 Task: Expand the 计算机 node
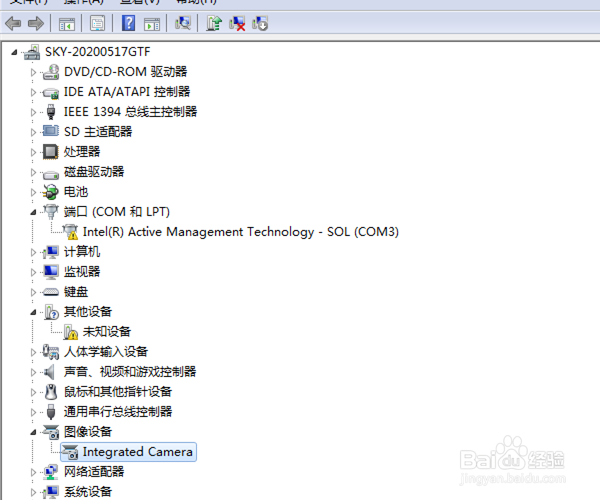33,252
